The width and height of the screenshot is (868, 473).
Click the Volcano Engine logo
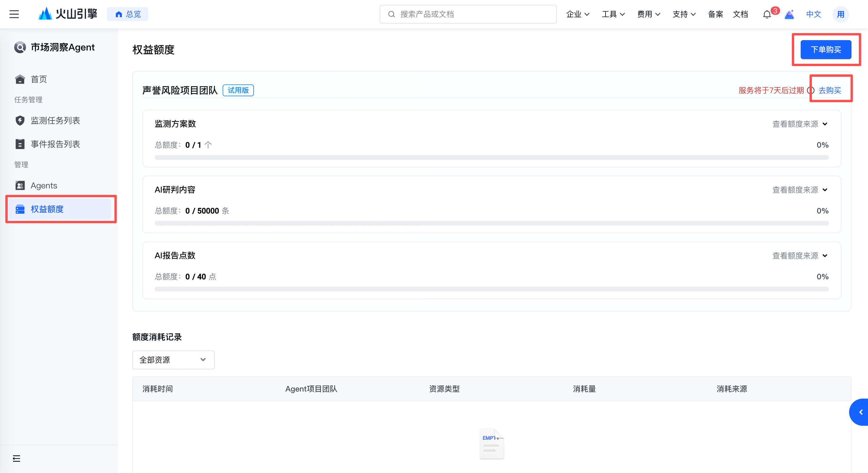[68, 14]
